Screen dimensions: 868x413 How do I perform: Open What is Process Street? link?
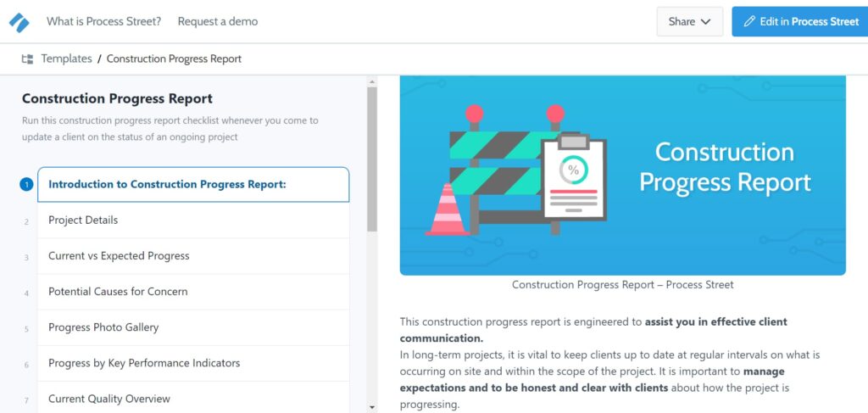pos(103,21)
